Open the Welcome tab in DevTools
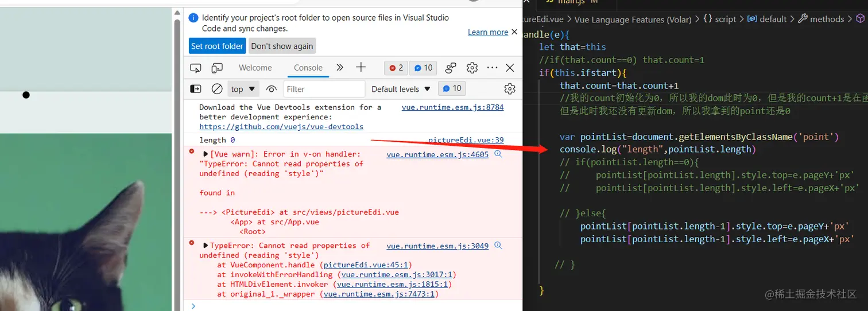This screenshot has height=311, width=868. point(255,68)
